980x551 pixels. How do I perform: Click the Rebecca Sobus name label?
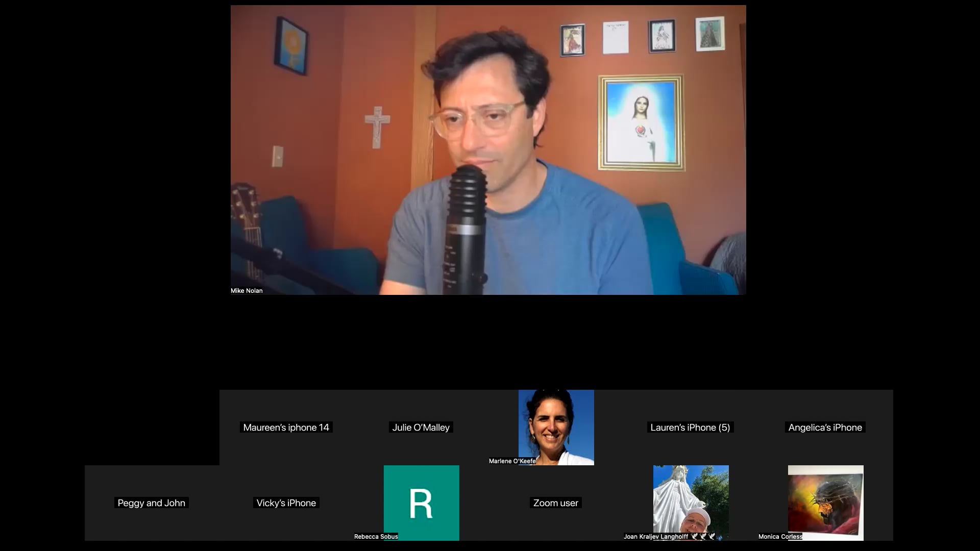click(376, 537)
